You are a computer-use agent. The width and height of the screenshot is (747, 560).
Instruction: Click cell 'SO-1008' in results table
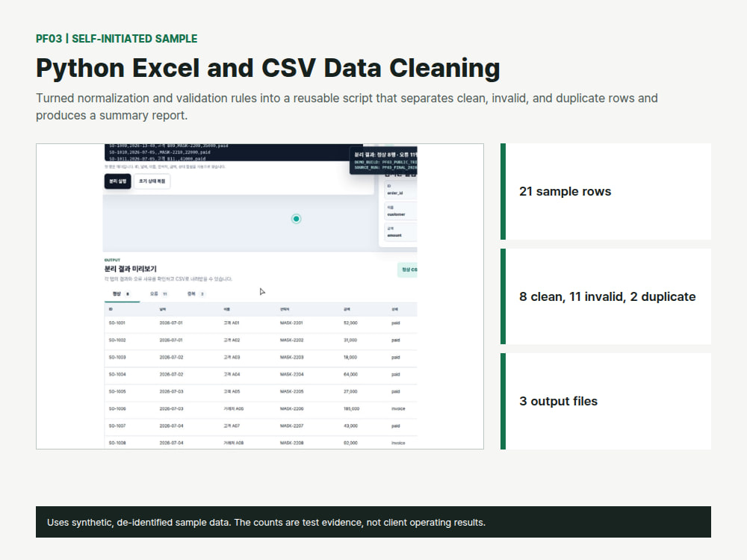[x=117, y=443]
